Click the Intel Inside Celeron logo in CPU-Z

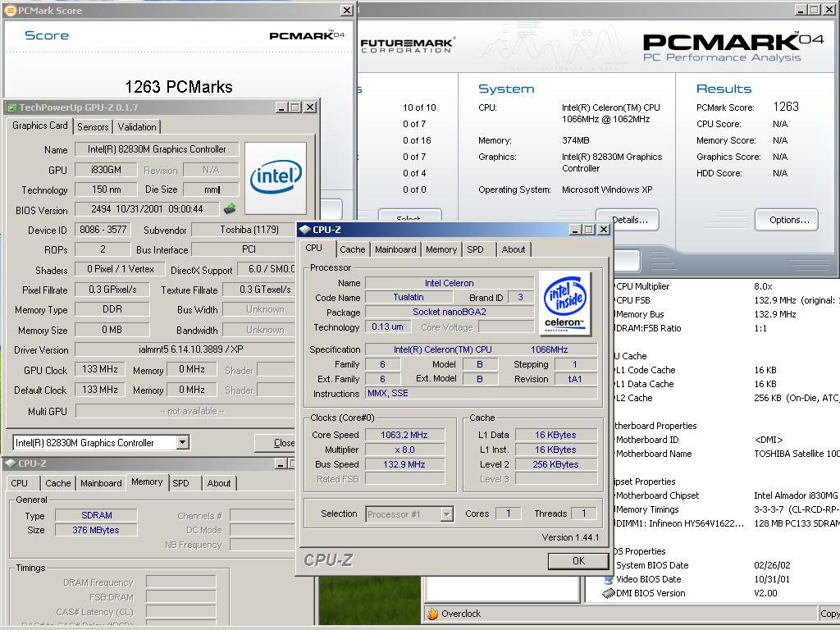click(564, 304)
